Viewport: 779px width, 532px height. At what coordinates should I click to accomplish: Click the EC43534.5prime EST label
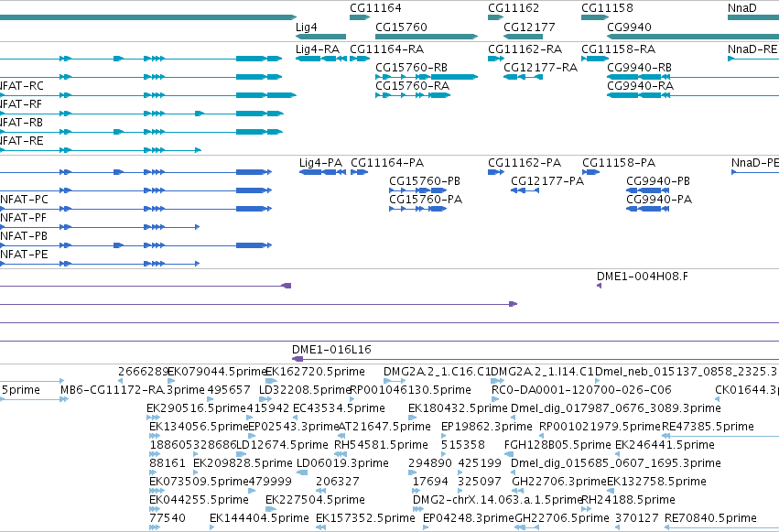339,408
